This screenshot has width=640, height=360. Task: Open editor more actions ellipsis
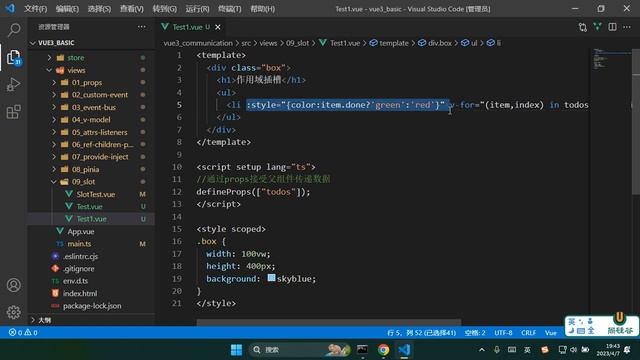(x=627, y=27)
